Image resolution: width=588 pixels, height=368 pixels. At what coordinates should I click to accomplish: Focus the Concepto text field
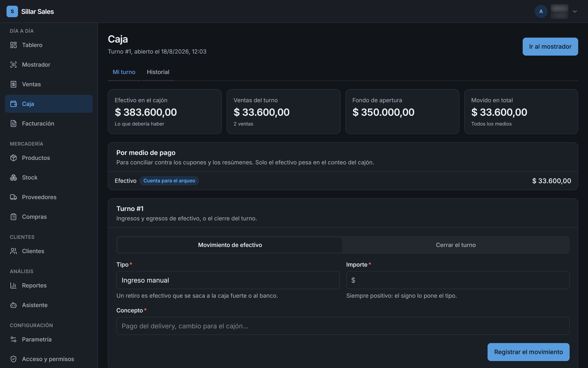click(343, 326)
